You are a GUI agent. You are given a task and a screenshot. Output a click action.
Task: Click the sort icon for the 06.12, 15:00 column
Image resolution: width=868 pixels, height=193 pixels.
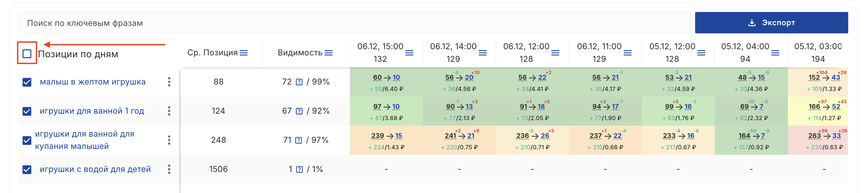click(x=409, y=53)
